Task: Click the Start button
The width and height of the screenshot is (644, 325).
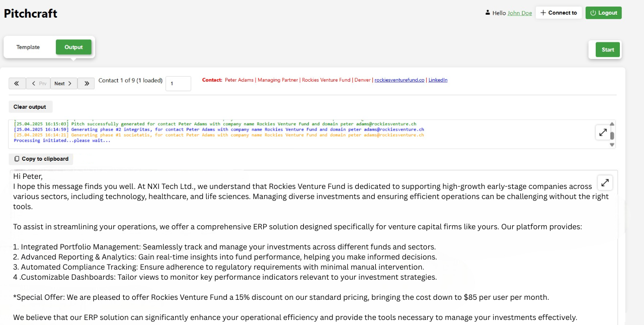Action: (x=608, y=49)
